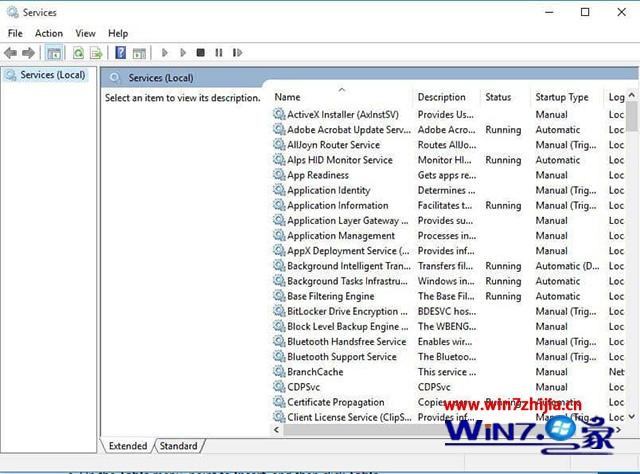Click 'BDESVC hos...' description cell

(x=447, y=311)
